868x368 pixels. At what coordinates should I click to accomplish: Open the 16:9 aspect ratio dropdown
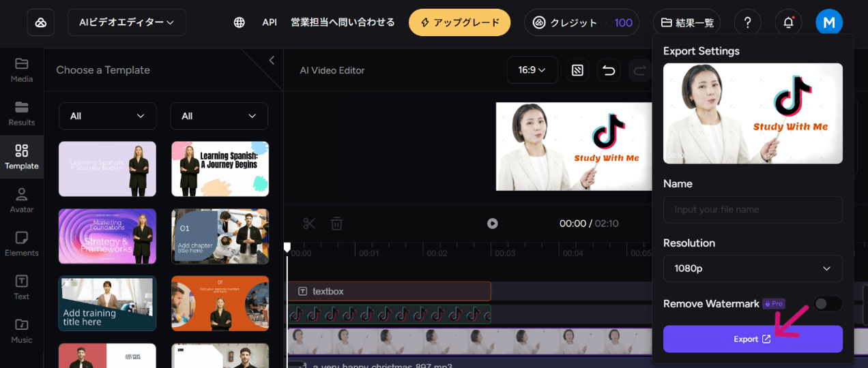(532, 70)
